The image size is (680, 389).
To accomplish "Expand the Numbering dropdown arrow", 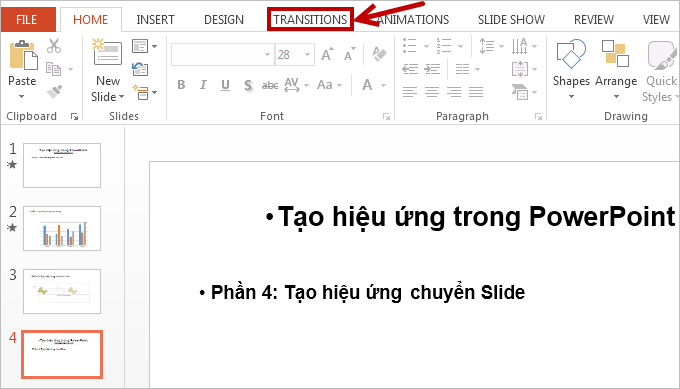I will coord(461,46).
